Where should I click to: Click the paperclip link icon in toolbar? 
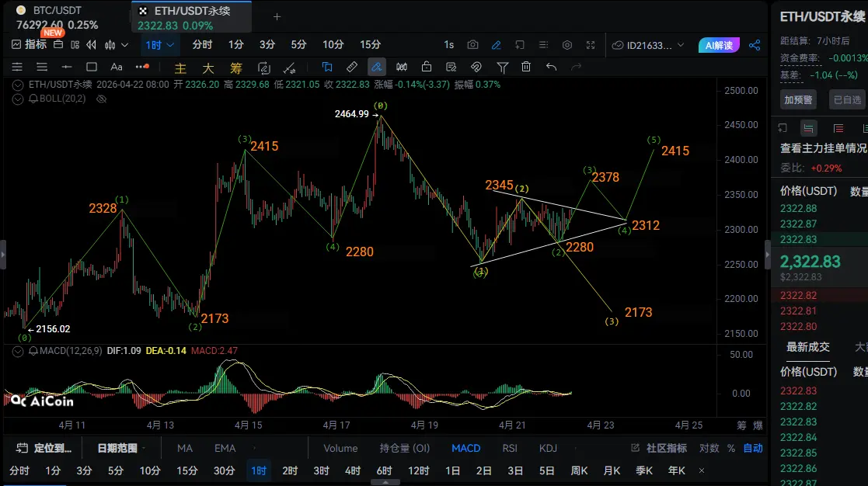476,67
